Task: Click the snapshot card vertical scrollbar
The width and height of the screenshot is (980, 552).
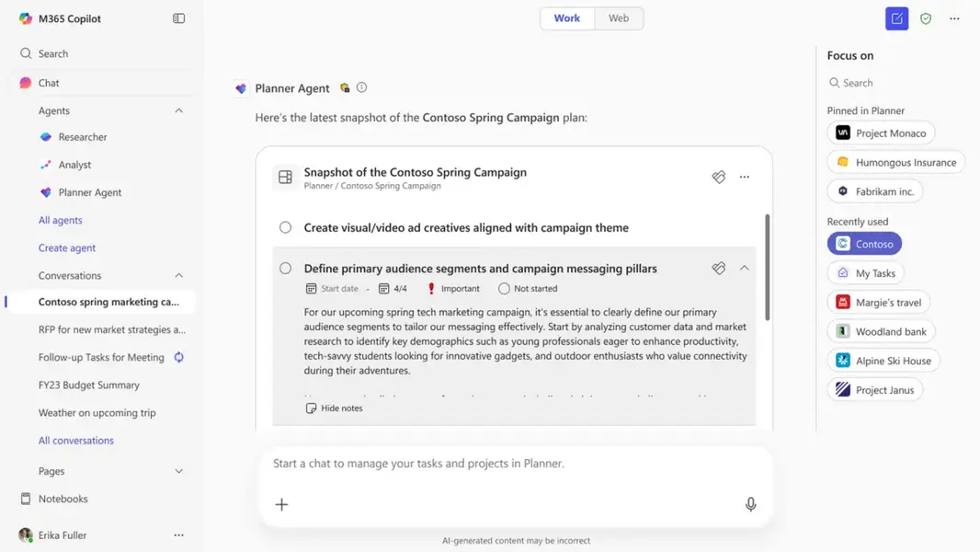Action: pos(767,268)
